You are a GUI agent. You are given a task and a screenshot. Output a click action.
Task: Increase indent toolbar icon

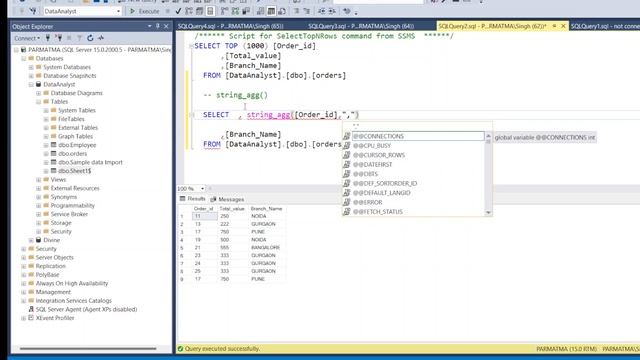coord(332,11)
